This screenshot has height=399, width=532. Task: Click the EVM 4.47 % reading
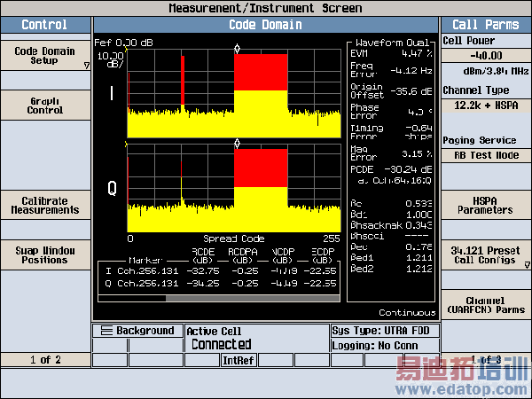(x=391, y=53)
